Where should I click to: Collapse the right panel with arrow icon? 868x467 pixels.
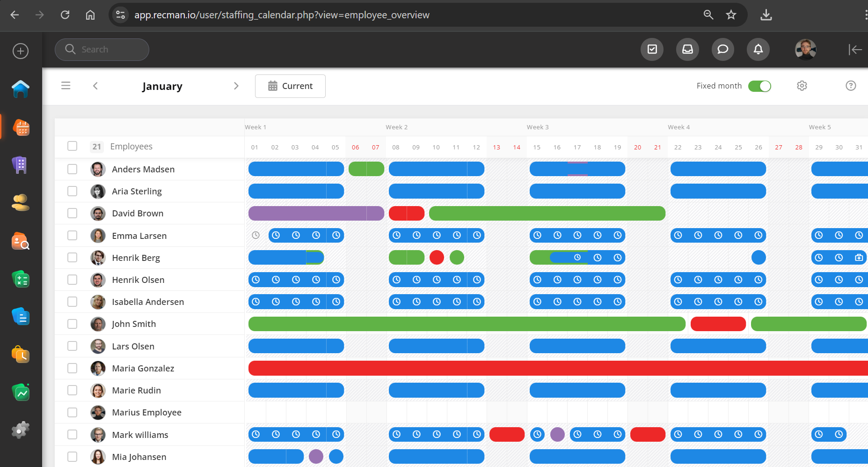854,50
